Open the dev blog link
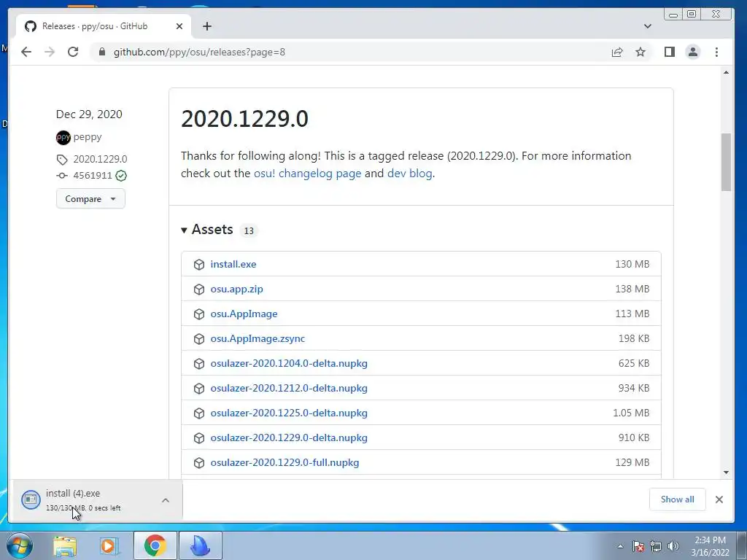 click(x=410, y=174)
